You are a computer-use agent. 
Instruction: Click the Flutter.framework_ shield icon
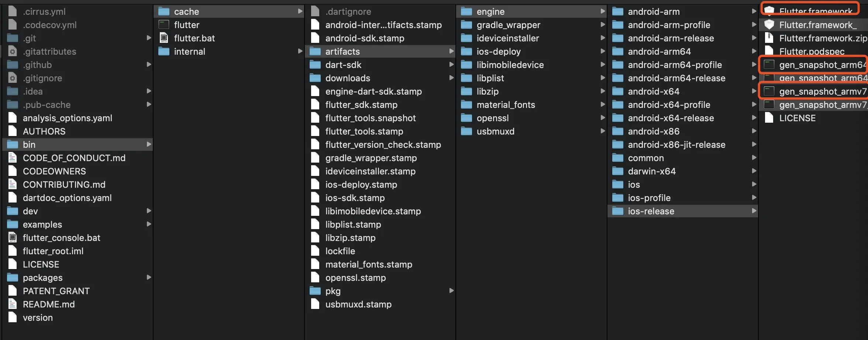pos(769,25)
